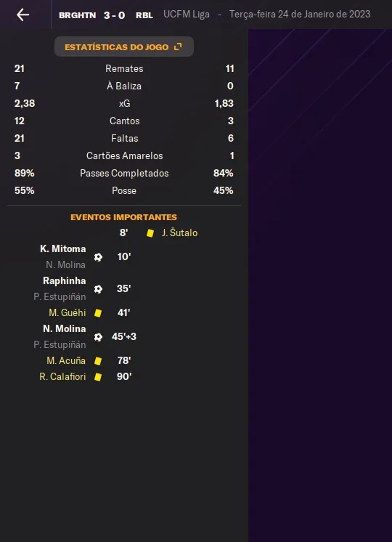This screenshot has height=542, width=392.
Task: Click the goal ball icon at 10'
Action: (98, 256)
